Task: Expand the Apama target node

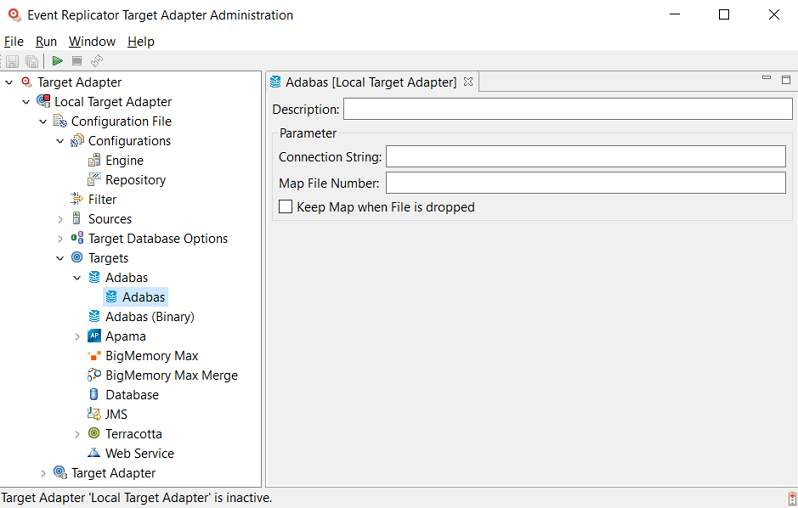Action: tap(77, 336)
